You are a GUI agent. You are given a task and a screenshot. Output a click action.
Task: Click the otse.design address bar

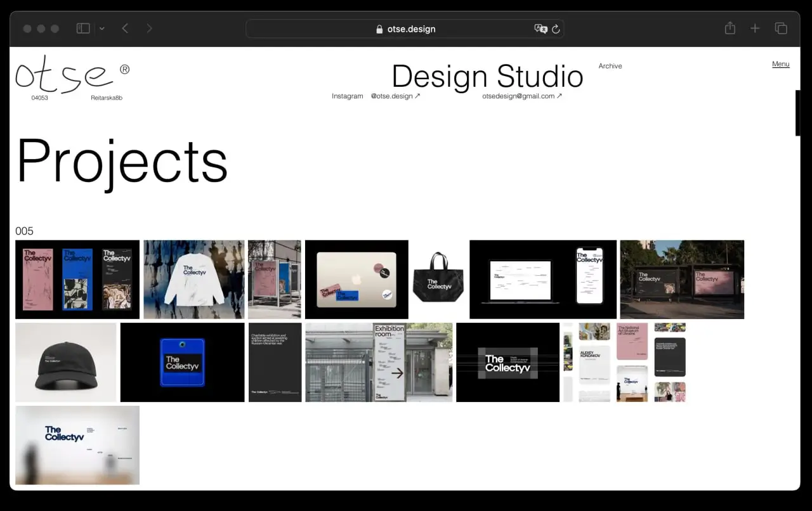pyautogui.click(x=405, y=29)
